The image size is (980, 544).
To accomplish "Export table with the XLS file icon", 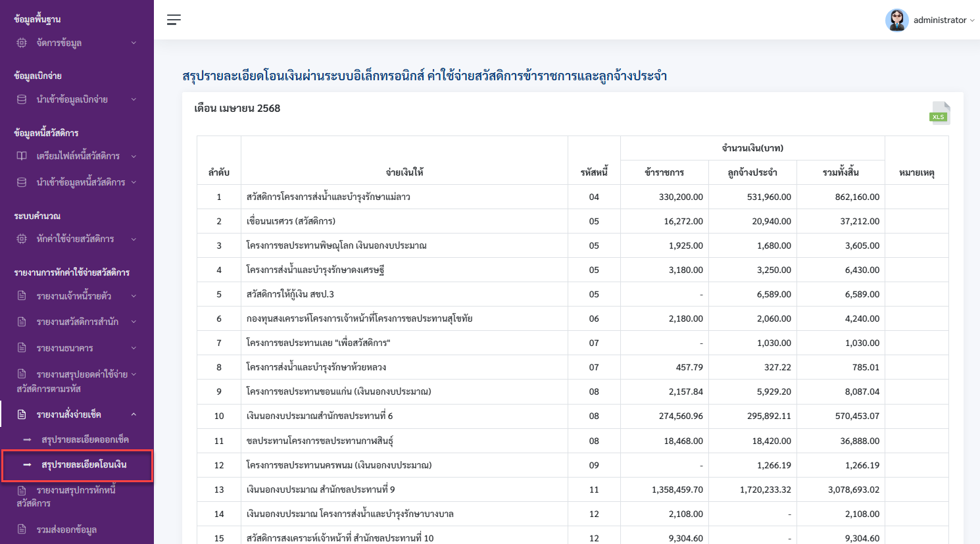I will [x=939, y=113].
